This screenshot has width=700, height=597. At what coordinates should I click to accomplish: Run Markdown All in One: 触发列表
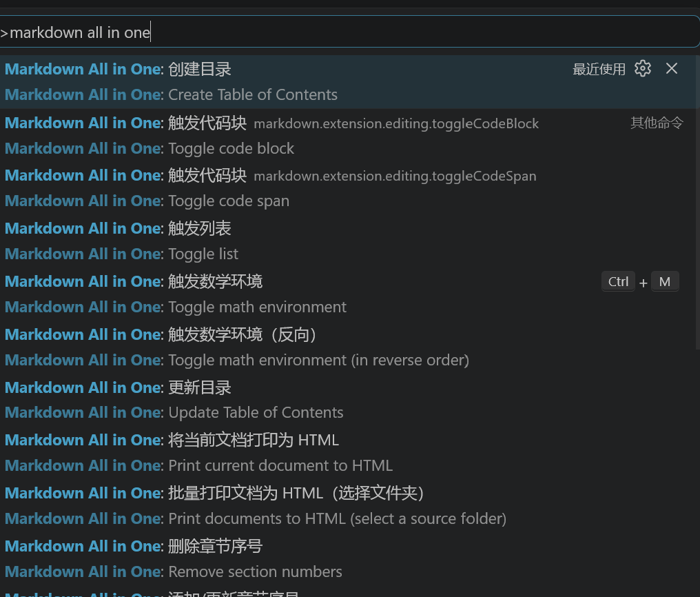(x=118, y=229)
